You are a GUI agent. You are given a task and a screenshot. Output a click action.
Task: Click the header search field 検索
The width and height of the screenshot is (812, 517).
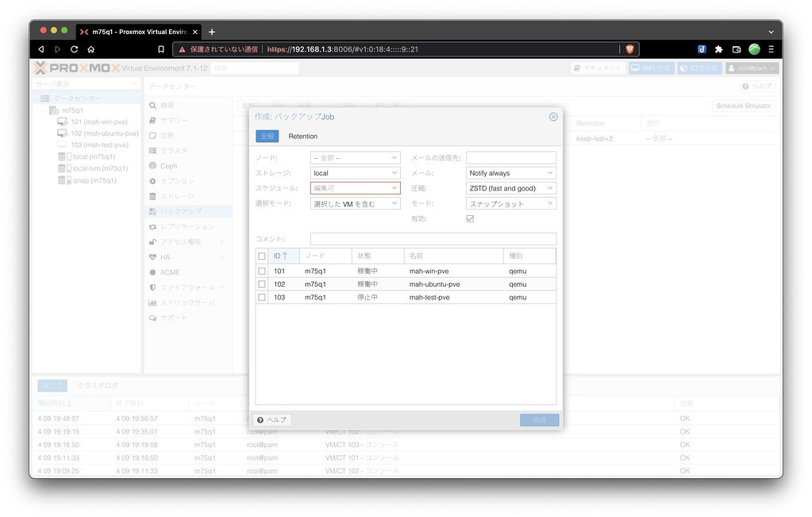pyautogui.click(x=255, y=68)
